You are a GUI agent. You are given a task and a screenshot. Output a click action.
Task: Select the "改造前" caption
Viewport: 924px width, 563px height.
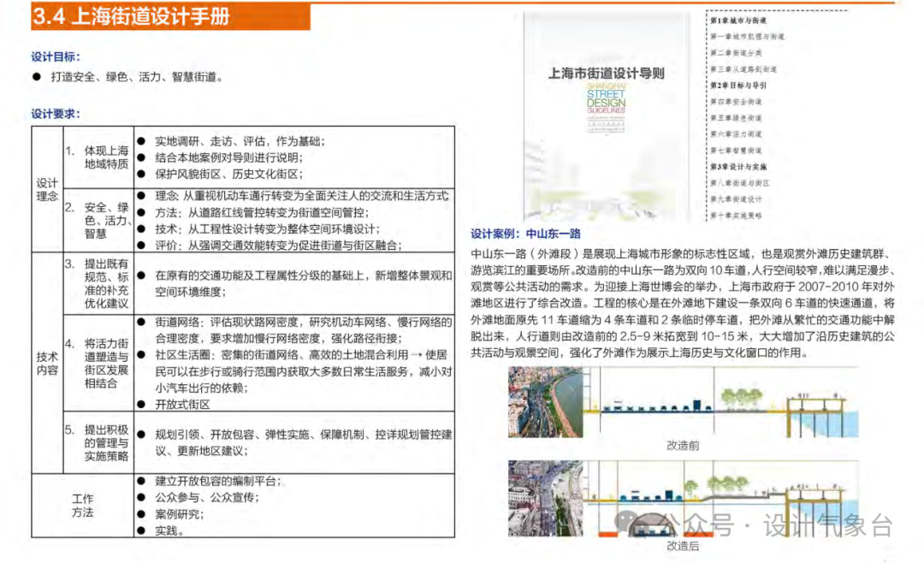(683, 446)
